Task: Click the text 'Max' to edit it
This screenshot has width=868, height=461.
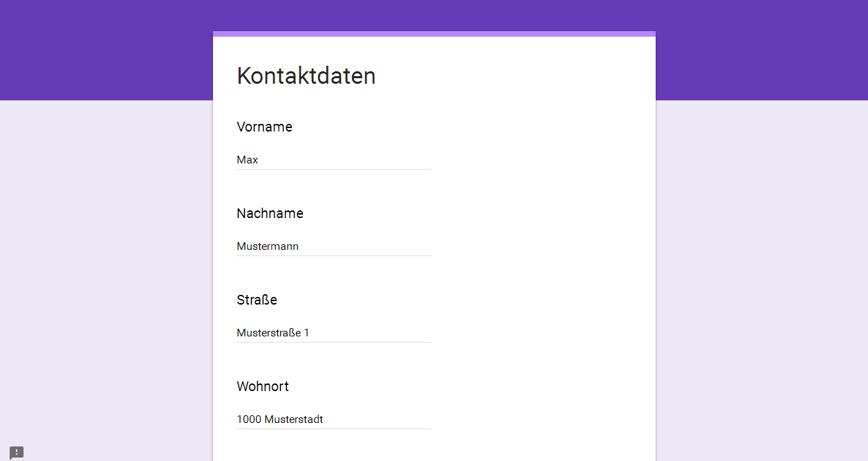Action: pos(247,160)
